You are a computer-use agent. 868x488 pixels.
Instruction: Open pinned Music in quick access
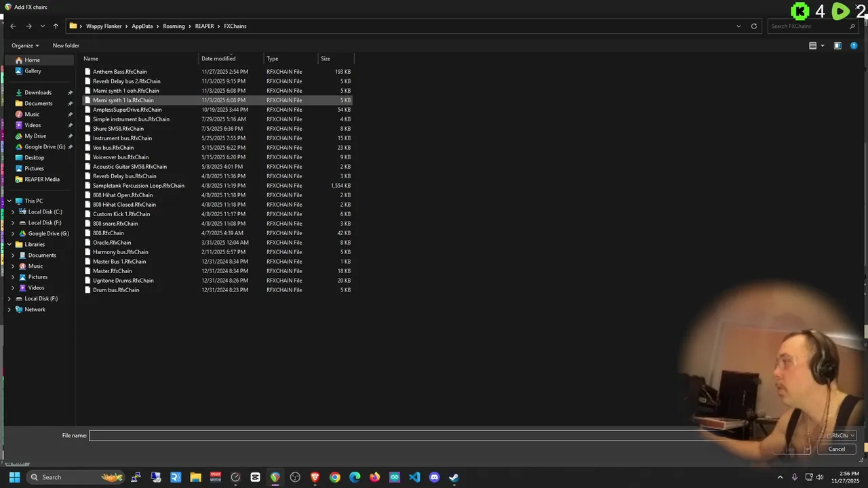(32, 114)
